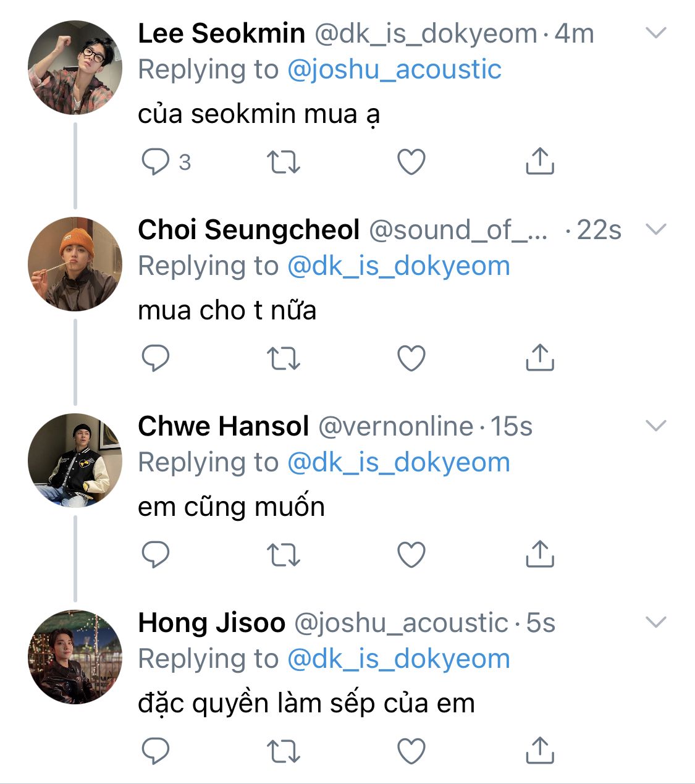The height and width of the screenshot is (784, 695).
Task: Share Chwe Hansol's tweet
Action: click(x=539, y=554)
